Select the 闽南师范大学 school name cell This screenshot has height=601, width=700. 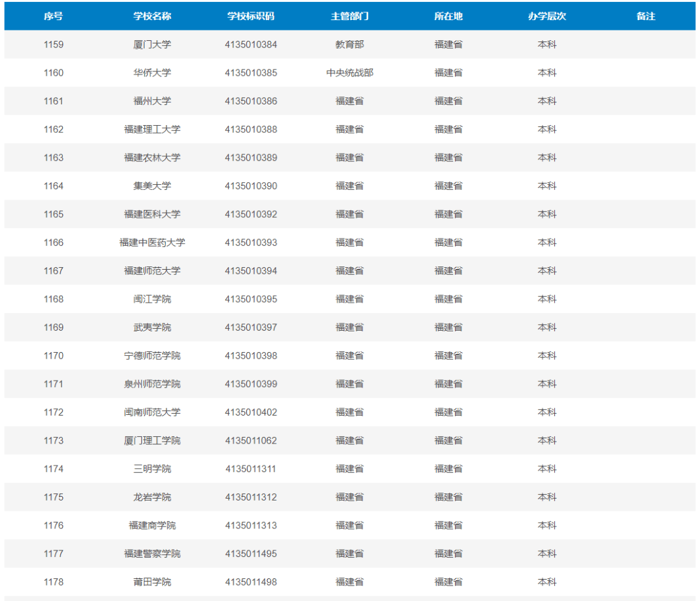152,412
